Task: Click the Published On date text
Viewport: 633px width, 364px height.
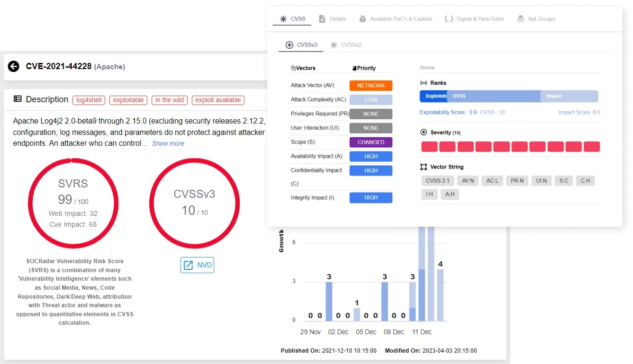Action: point(329,351)
